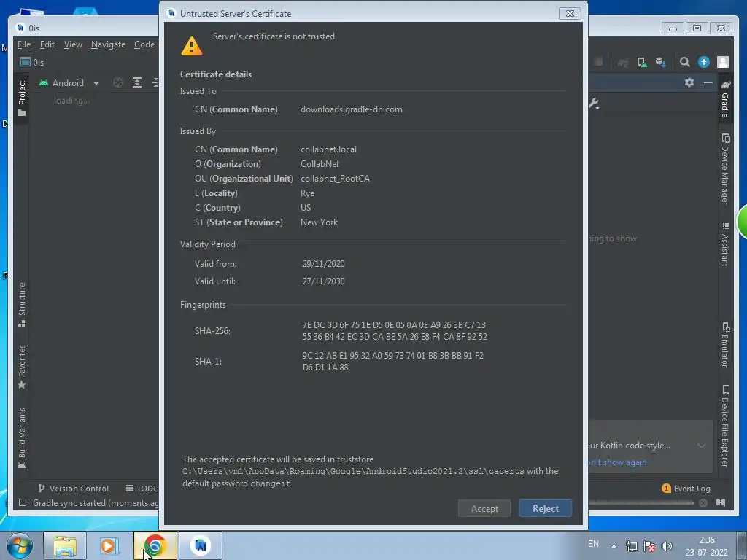The width and height of the screenshot is (747, 560).
Task: Click the Gradle sync progress bar
Action: coord(641,503)
